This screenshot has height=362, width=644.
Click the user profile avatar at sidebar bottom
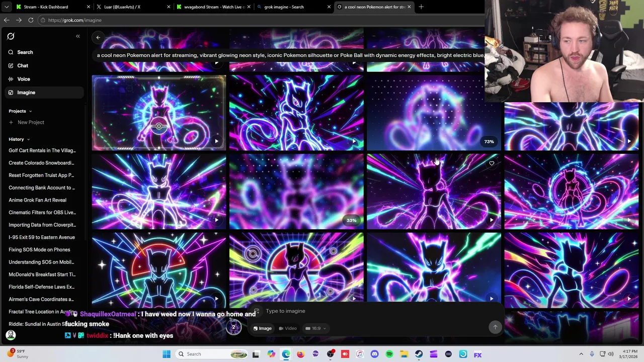coord(11,335)
